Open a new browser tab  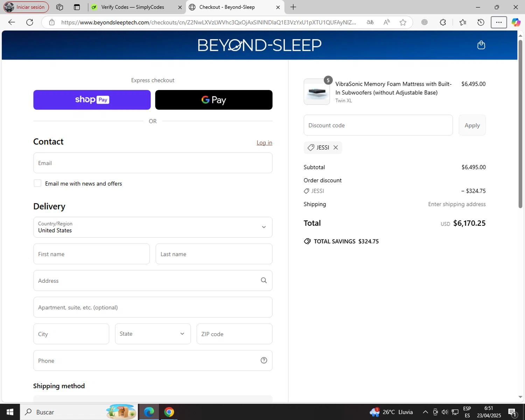click(293, 7)
